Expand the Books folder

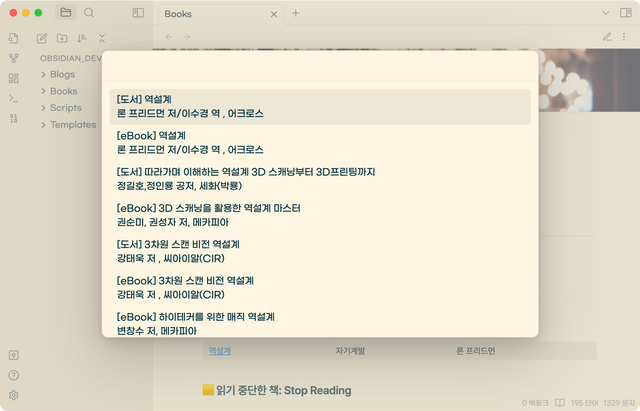click(43, 91)
